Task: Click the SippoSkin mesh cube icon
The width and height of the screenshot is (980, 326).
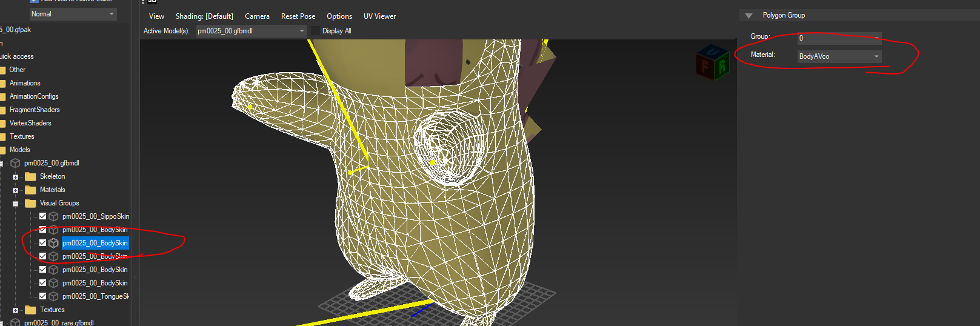Action: point(53,216)
